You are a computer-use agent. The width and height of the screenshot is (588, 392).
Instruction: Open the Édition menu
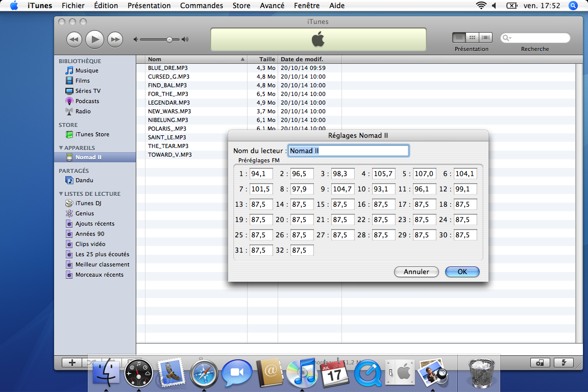pyautogui.click(x=106, y=6)
